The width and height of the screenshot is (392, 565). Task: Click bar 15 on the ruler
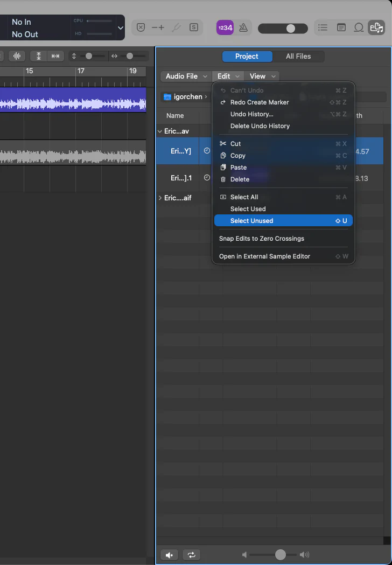[29, 71]
